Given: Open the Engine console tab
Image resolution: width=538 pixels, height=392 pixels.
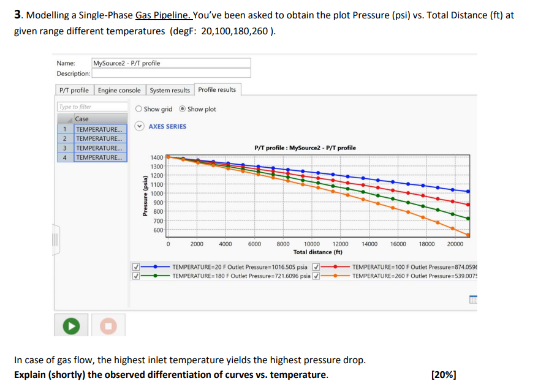Looking at the screenshot, I should pos(119,90).
